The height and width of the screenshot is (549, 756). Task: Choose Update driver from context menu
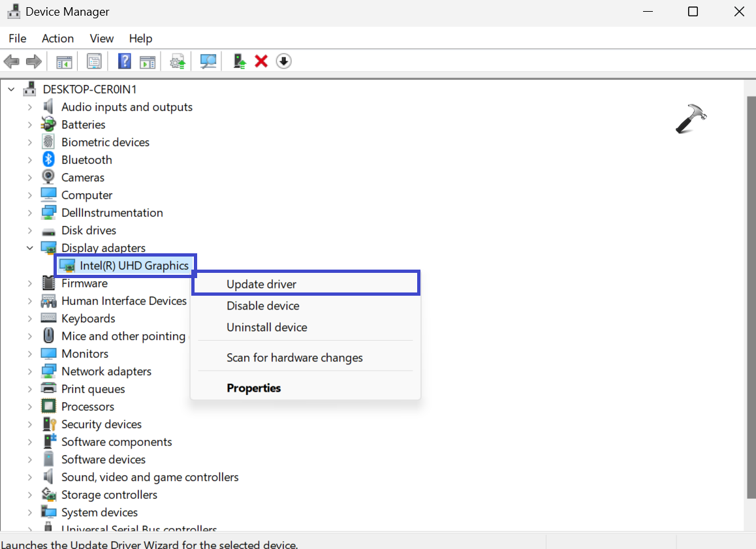261,284
